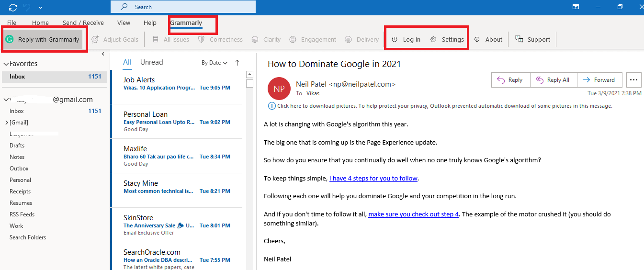Open 'make sure you check out step 4' link
Viewport: 644px width, 270px height.
click(x=414, y=214)
